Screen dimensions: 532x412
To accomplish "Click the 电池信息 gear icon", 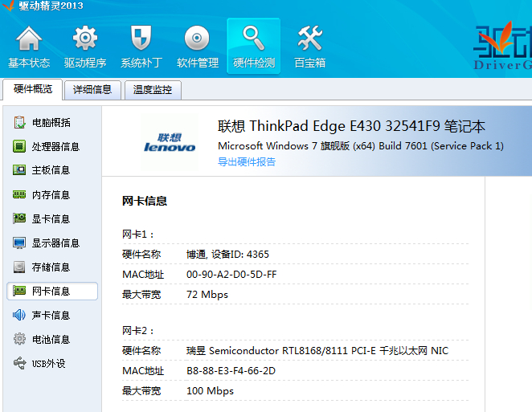I will pos(19,339).
